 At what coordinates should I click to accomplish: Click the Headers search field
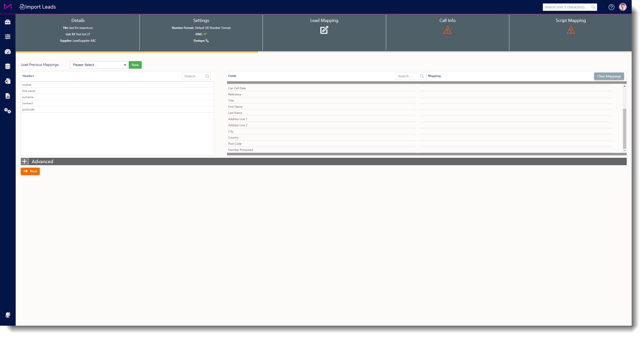194,76
